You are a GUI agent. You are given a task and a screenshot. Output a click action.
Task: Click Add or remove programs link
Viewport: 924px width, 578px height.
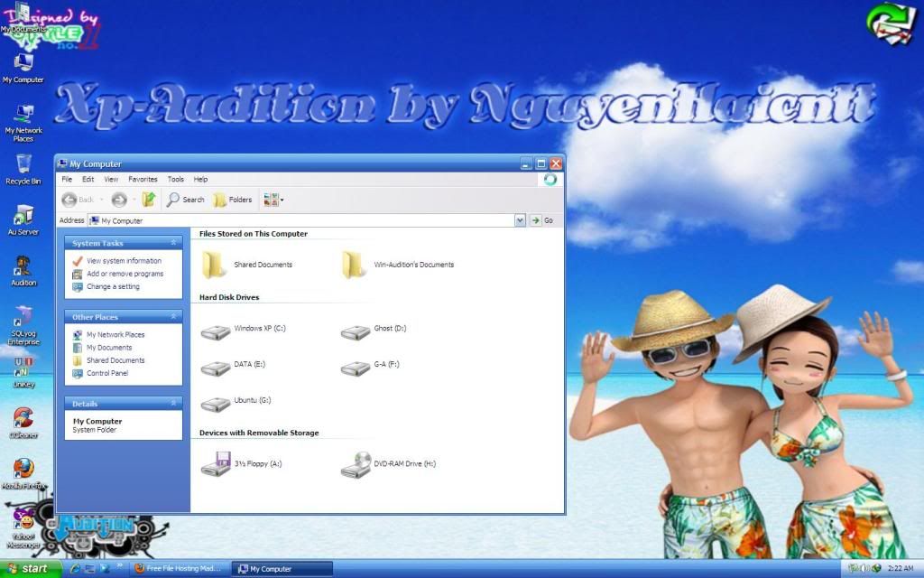pyautogui.click(x=118, y=274)
